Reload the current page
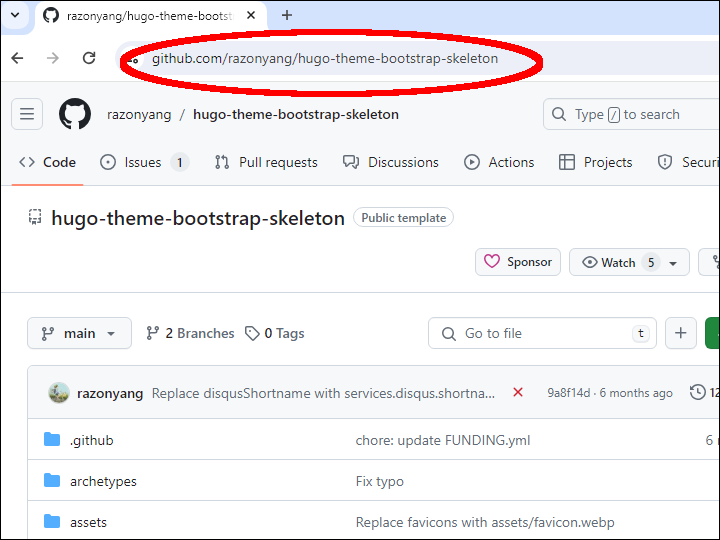The width and height of the screenshot is (720, 540). [89, 58]
